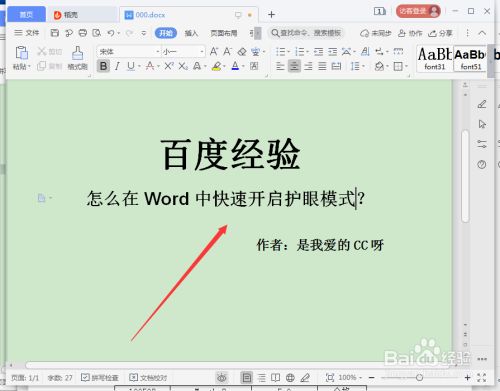Screen dimensions: 500x391
Task: Open the settings sliders icon in right sidebar
Action: point(482,144)
